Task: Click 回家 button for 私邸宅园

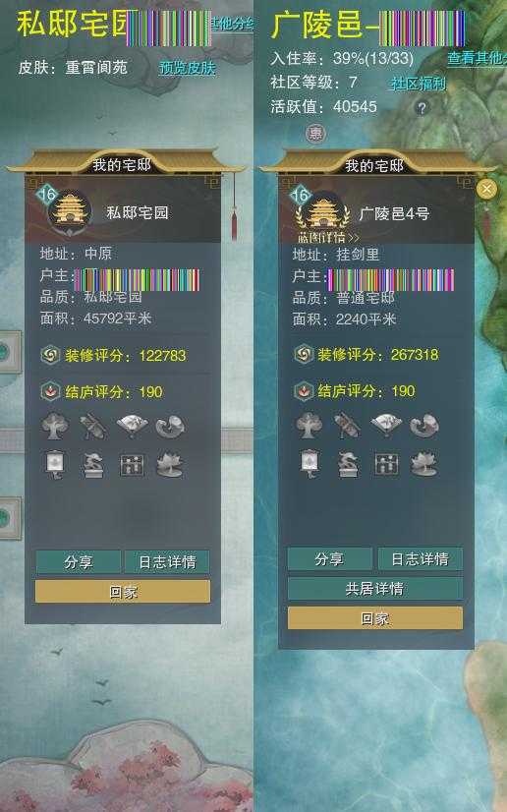Action: click(123, 592)
